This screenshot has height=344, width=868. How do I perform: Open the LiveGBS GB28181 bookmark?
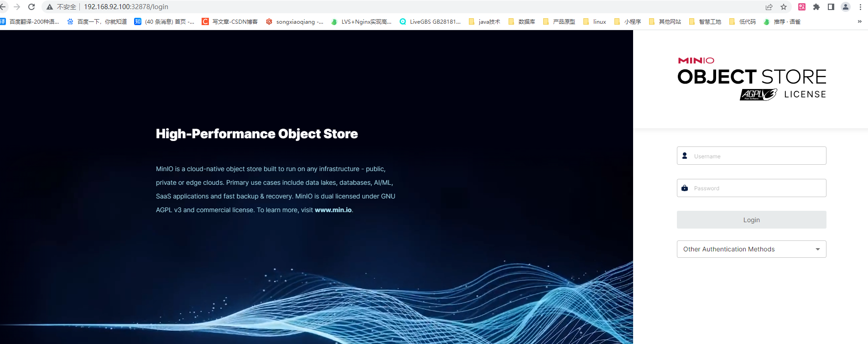point(430,21)
